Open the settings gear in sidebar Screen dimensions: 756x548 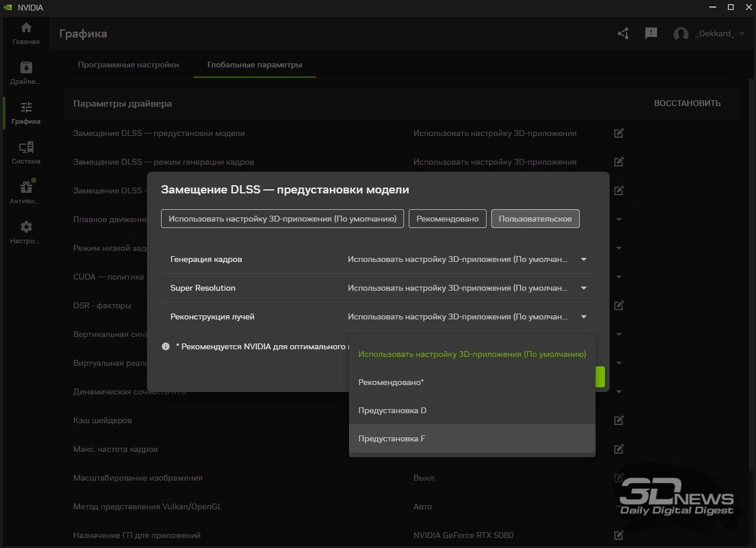(x=26, y=233)
